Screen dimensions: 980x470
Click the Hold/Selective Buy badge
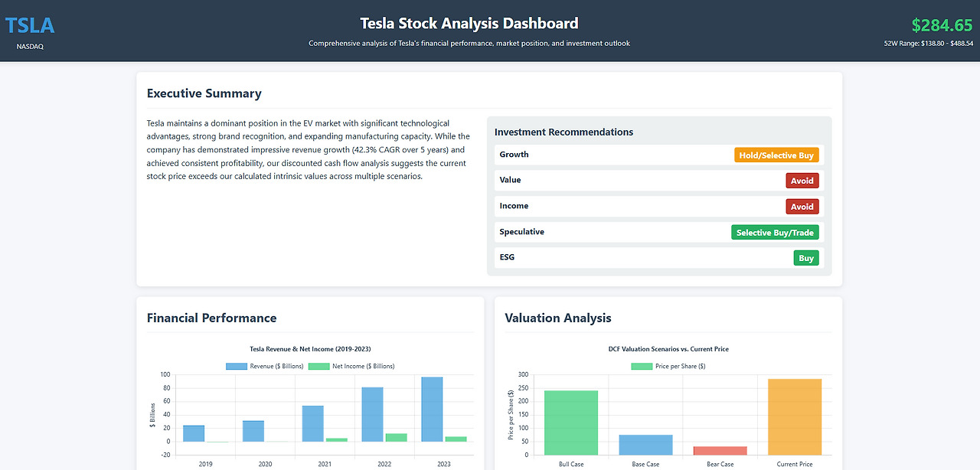tap(776, 155)
